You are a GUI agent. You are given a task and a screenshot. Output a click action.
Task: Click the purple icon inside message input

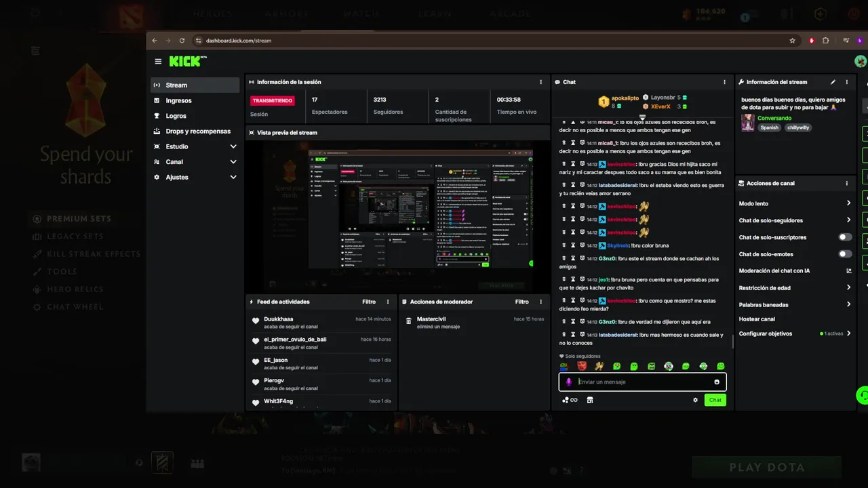tap(569, 382)
